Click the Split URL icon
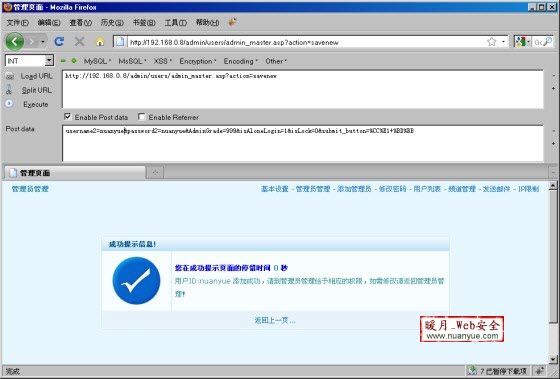The image size is (560, 379). click(x=9, y=90)
